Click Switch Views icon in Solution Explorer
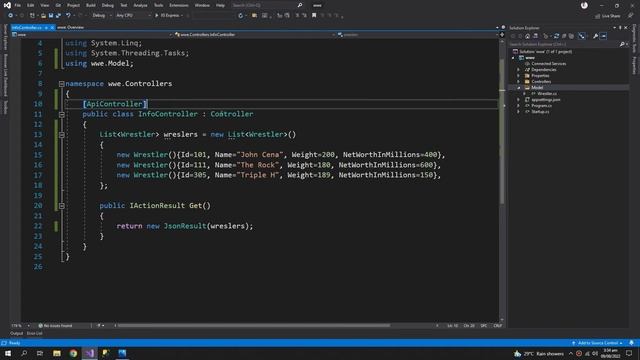 coord(535,36)
